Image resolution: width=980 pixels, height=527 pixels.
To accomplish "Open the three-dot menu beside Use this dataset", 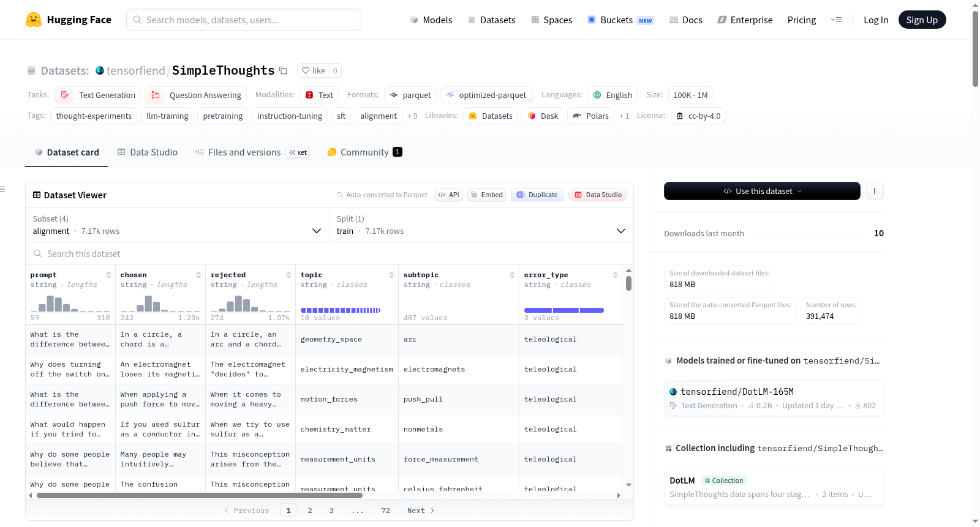I will (x=874, y=191).
